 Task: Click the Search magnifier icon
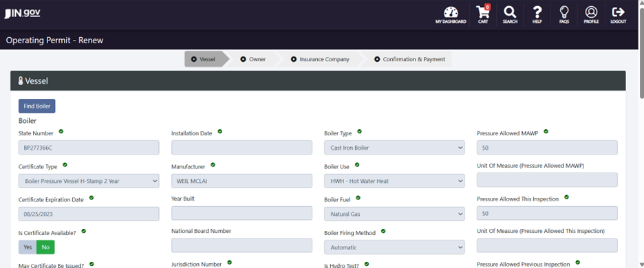(x=510, y=15)
